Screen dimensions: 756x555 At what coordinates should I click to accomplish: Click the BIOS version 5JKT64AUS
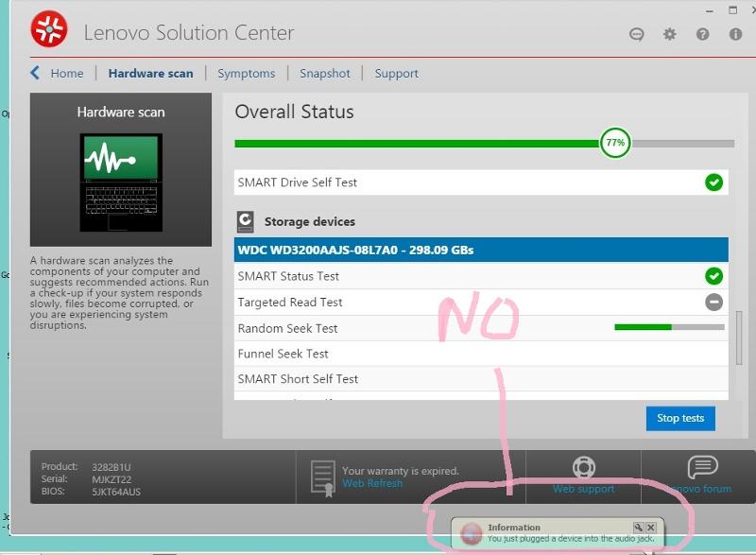pos(116,492)
